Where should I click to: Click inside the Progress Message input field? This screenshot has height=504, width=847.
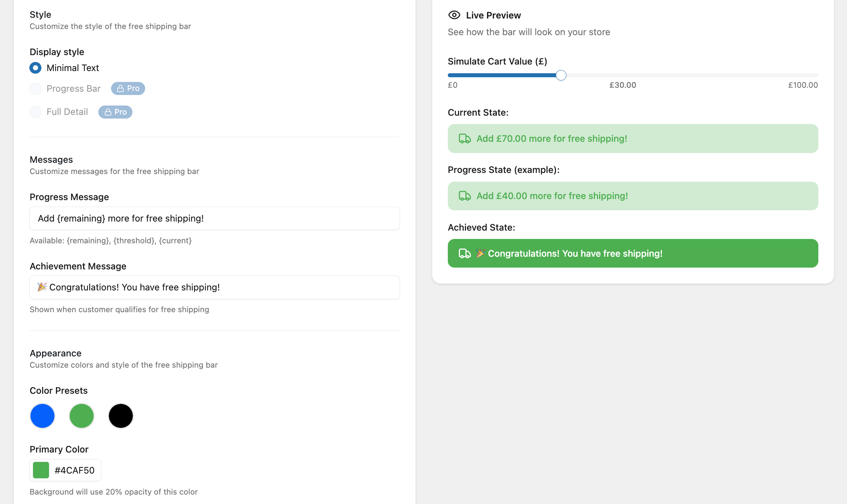pos(214,218)
